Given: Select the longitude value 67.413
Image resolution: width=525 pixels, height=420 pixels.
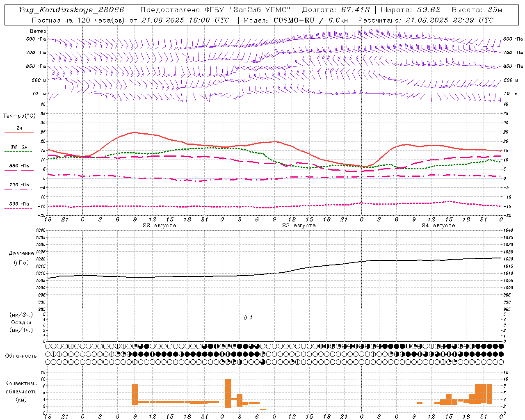Looking at the screenshot, I should point(356,10).
